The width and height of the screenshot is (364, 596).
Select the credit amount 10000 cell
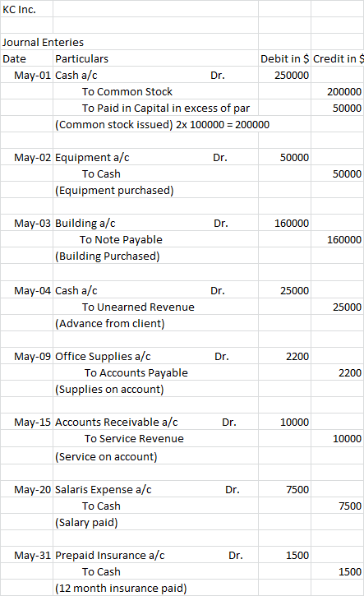point(338,438)
